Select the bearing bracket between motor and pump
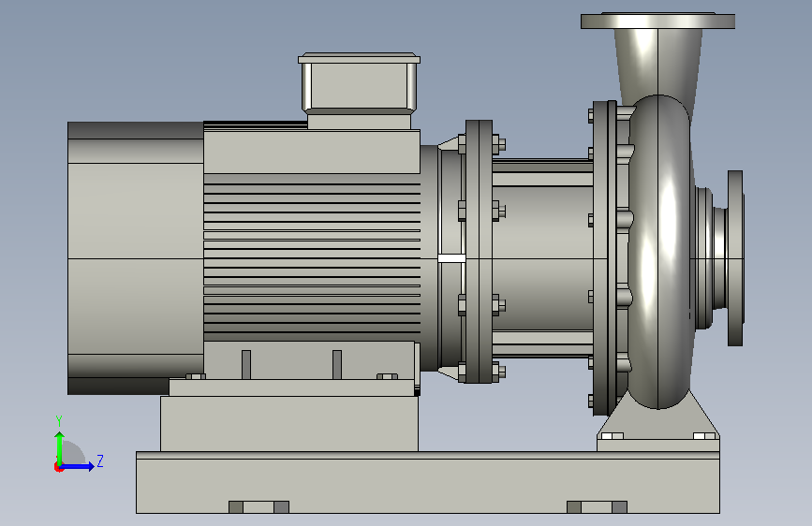The width and height of the screenshot is (812, 526). [x=541, y=257]
